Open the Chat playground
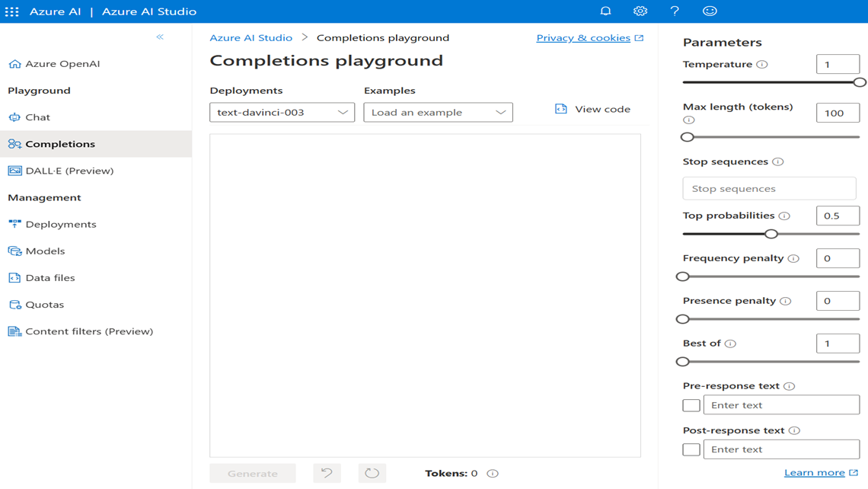Viewport: 868px width, 489px height. click(x=29, y=117)
